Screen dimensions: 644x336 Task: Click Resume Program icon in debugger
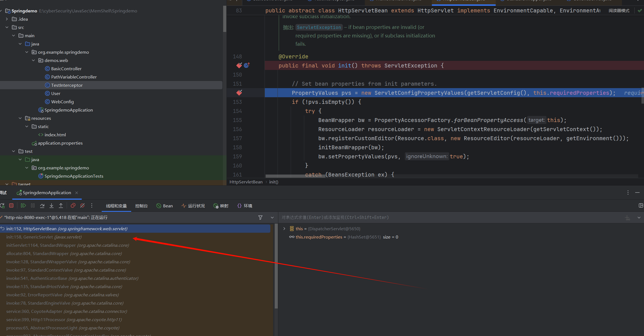click(x=23, y=205)
